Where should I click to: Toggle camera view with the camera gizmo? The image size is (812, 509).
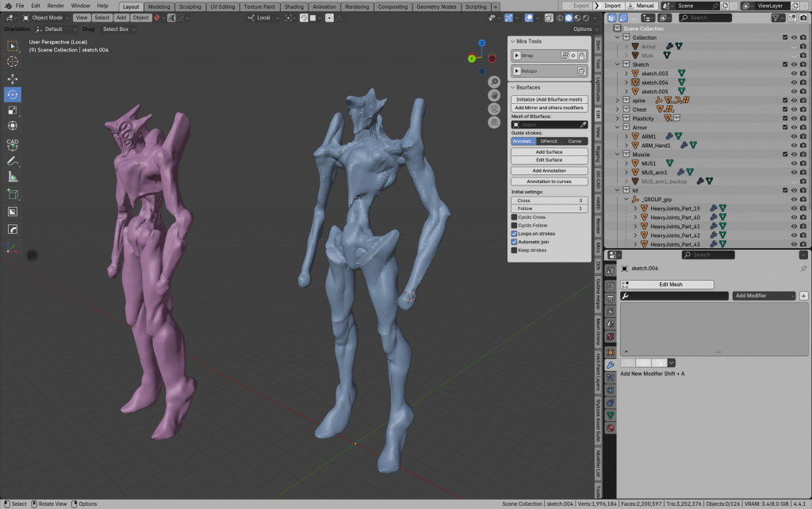494,109
